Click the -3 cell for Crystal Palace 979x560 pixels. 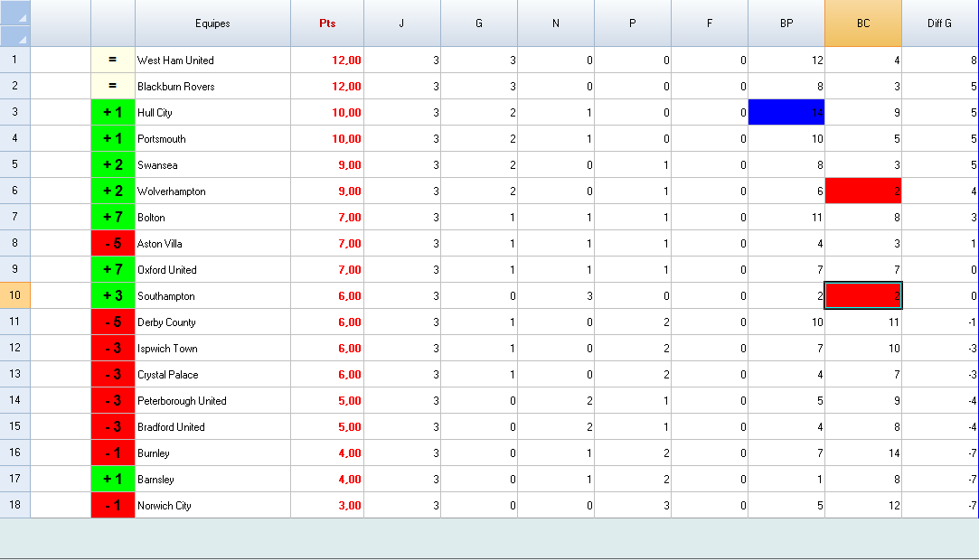pyautogui.click(x=113, y=374)
